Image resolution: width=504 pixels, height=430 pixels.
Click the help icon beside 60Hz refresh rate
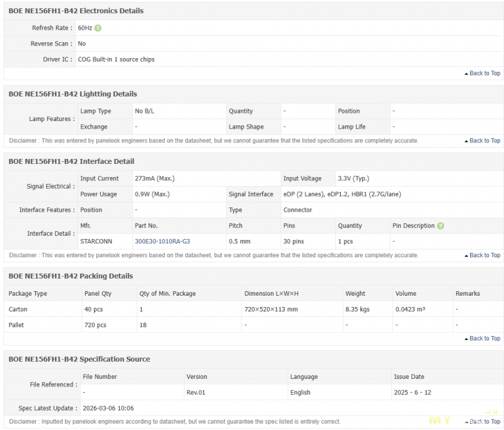(x=98, y=28)
